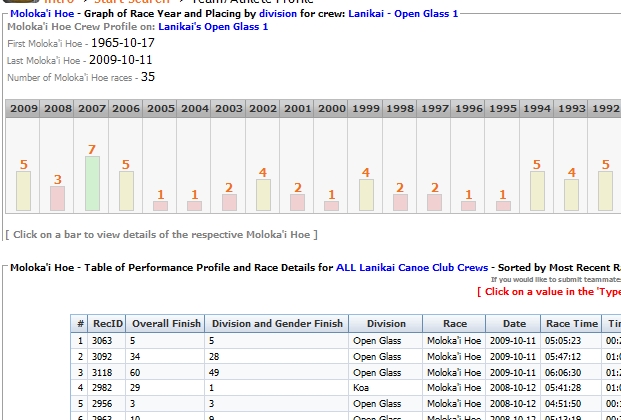621x420 pixels.
Task: Sort by Division and Gender Finish header
Action: 277,324
